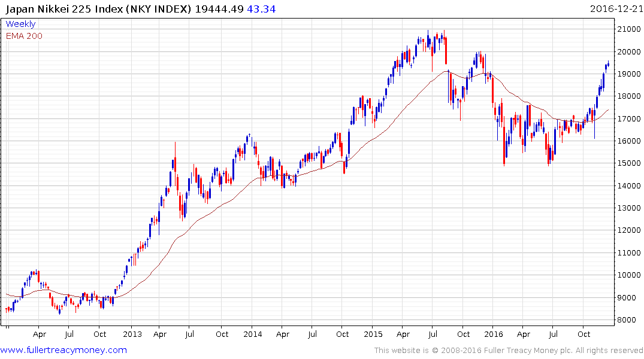This screenshot has height=359, width=644.
Task: Click the 2014 time axis label
Action: coord(252,334)
